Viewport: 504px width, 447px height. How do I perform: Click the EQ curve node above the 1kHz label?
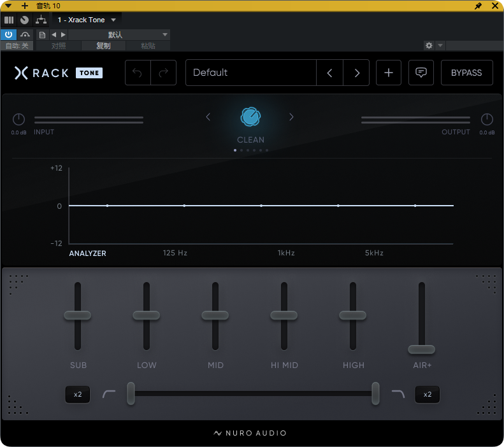(x=261, y=206)
